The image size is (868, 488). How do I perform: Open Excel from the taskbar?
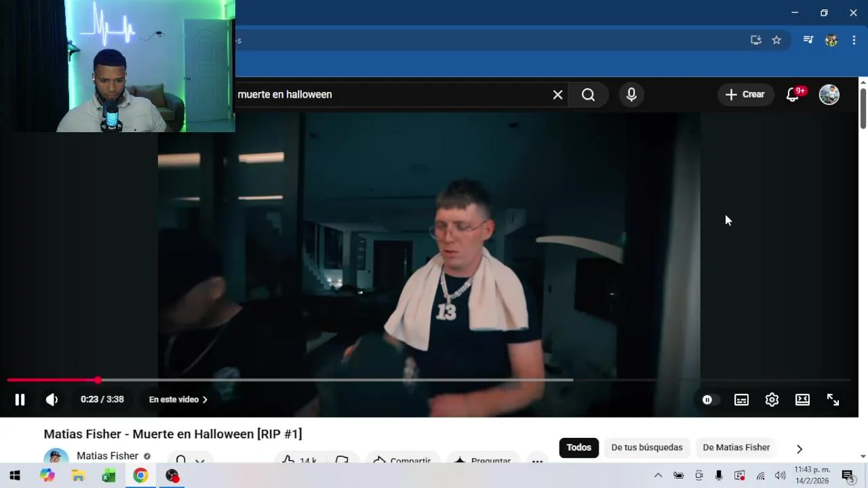pyautogui.click(x=109, y=476)
